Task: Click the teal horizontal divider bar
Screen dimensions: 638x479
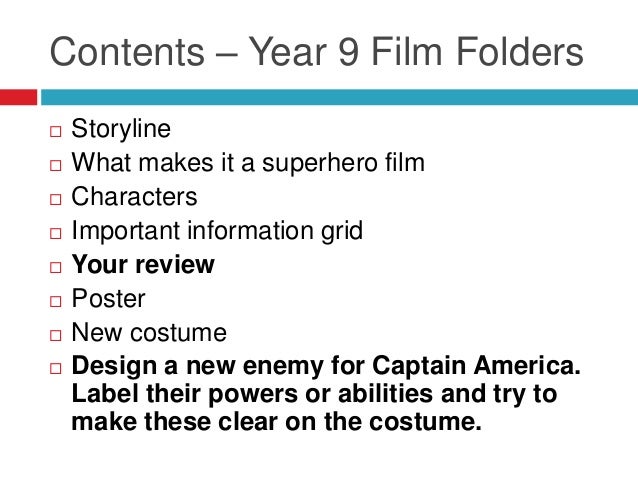Action: [x=339, y=97]
